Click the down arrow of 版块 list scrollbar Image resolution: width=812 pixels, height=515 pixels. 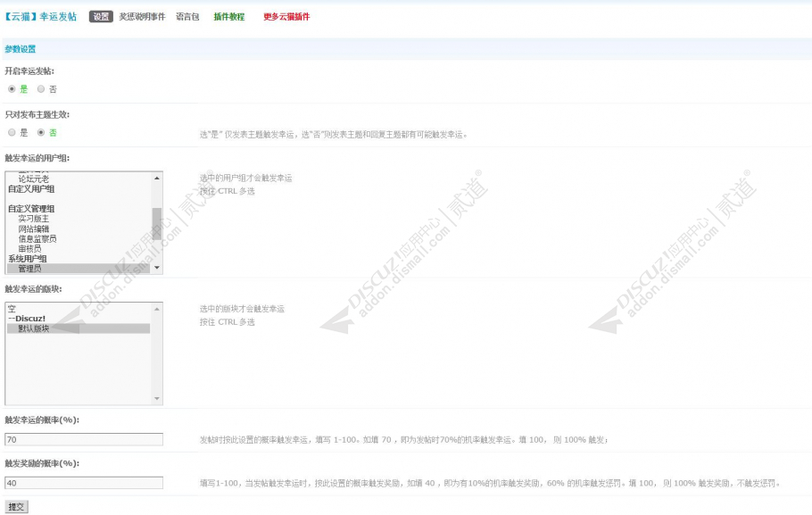[157, 398]
